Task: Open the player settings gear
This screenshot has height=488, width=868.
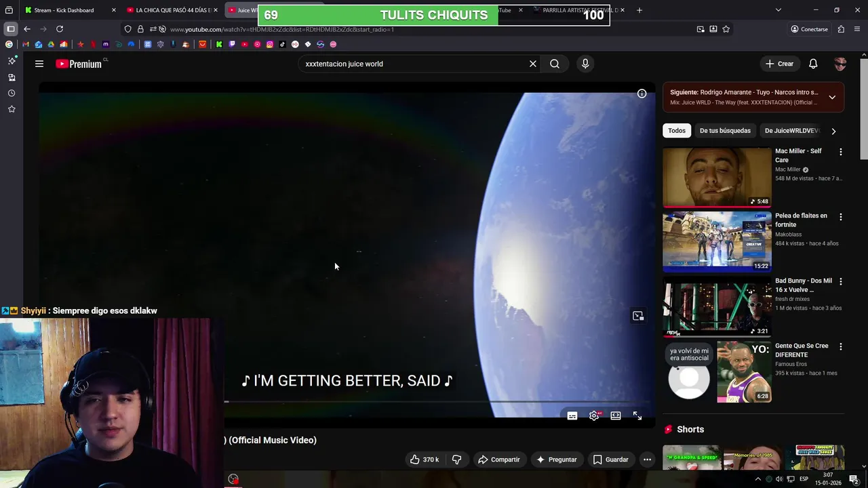Action: [x=594, y=416]
